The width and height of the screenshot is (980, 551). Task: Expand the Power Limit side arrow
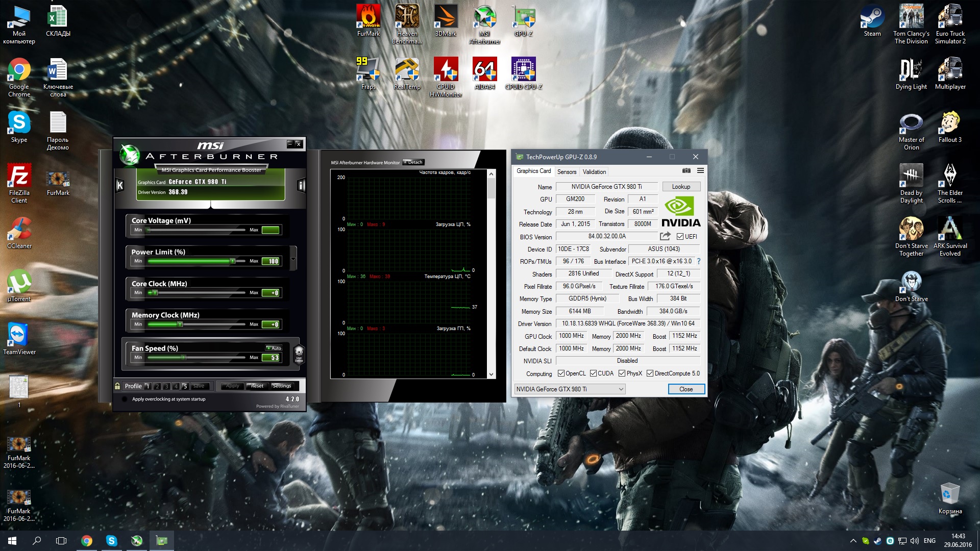293,259
